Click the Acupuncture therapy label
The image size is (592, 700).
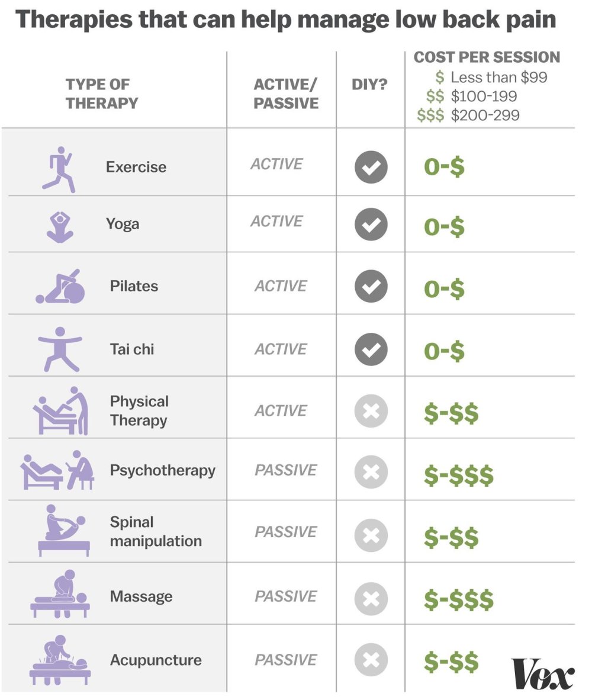click(156, 660)
